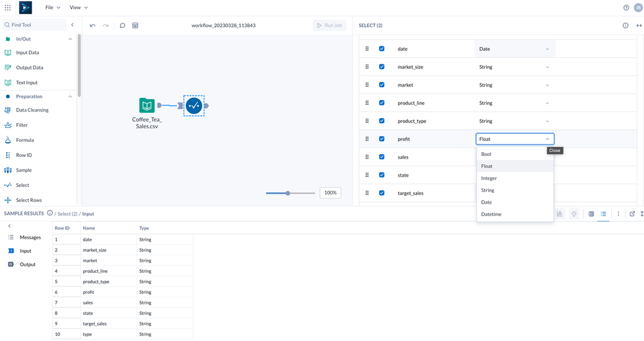This screenshot has height=341, width=644.
Task: Open the View menu
Action: pos(79,7)
